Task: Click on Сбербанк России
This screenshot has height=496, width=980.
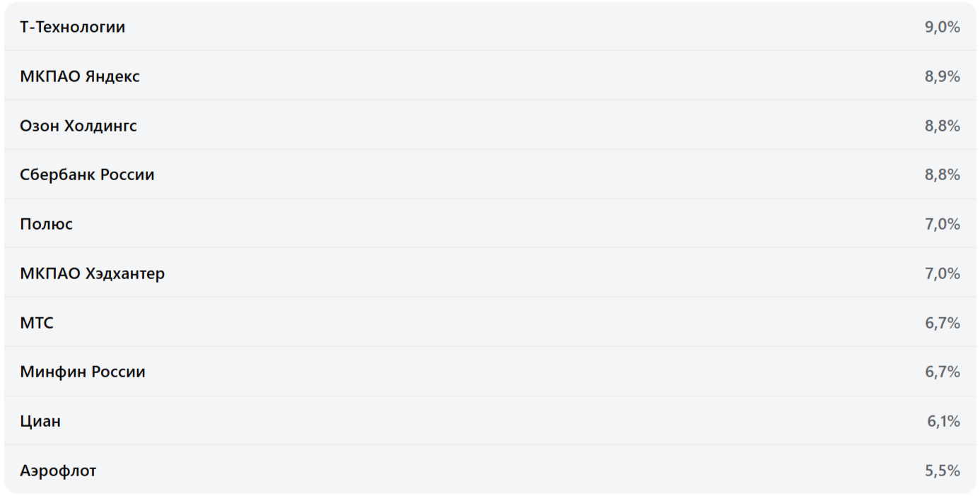Action: coord(87,175)
